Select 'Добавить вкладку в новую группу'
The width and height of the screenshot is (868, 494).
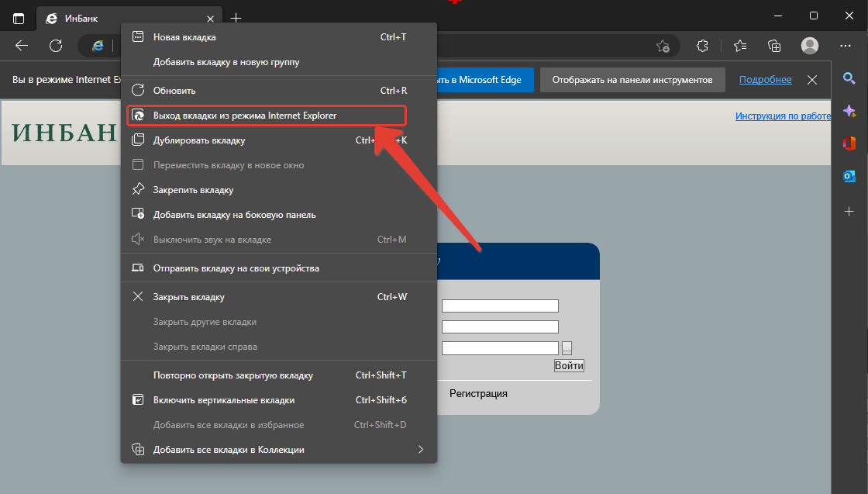click(279, 62)
